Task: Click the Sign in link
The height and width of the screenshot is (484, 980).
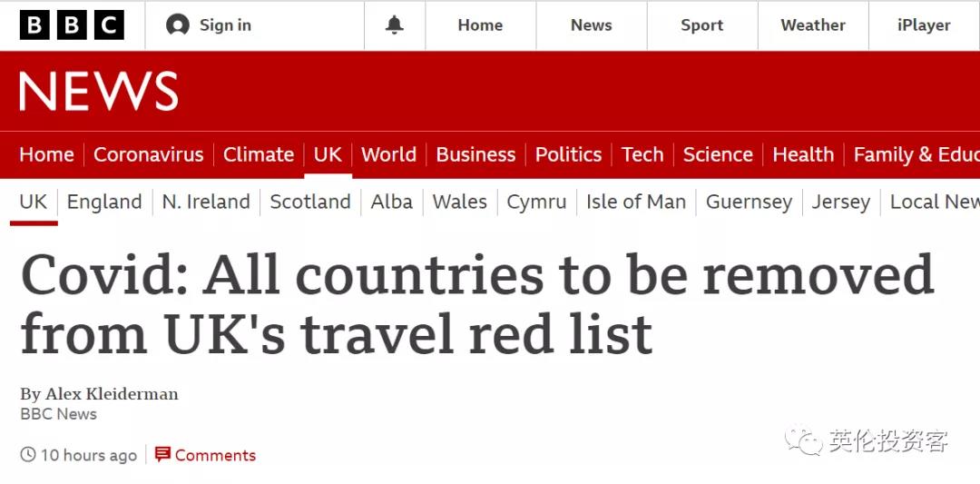Action: (225, 25)
